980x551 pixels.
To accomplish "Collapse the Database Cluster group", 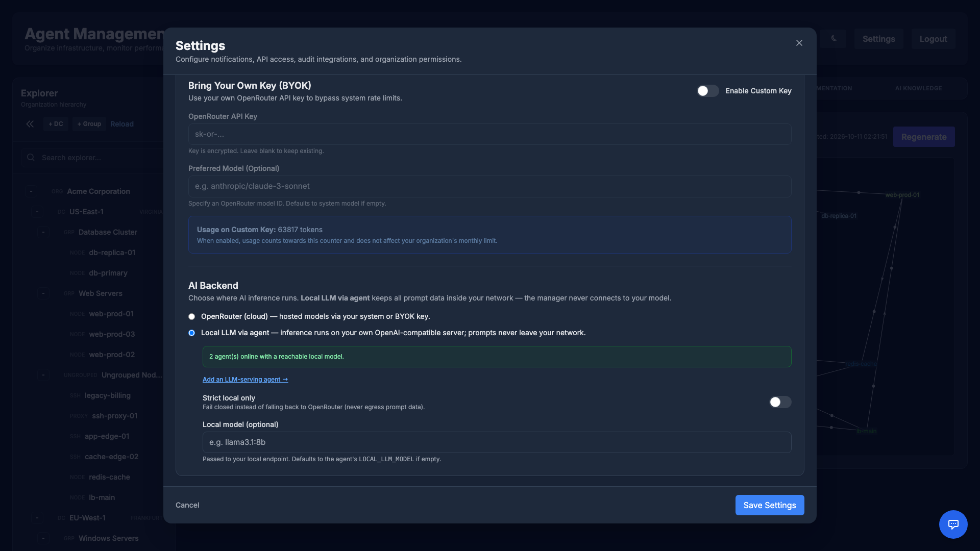I will pyautogui.click(x=43, y=232).
